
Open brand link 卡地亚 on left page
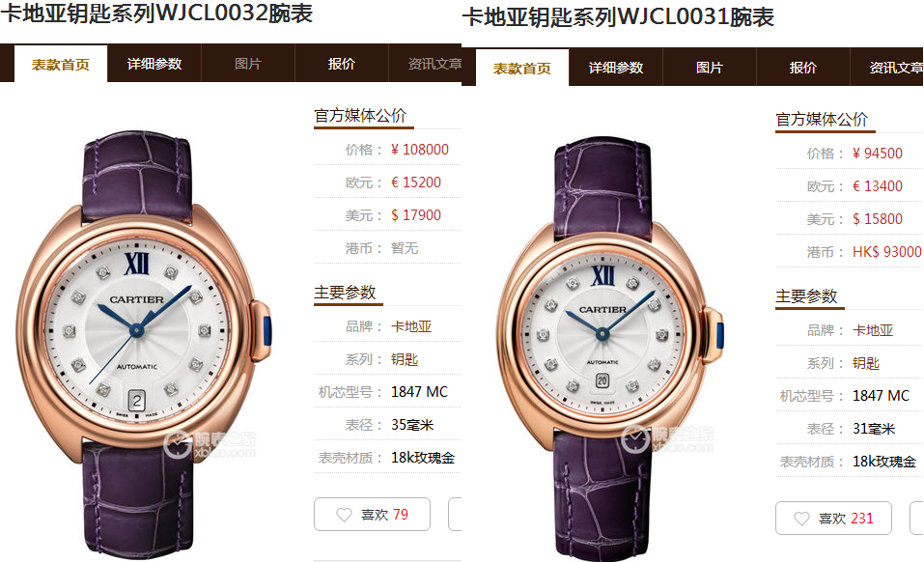coord(411,326)
